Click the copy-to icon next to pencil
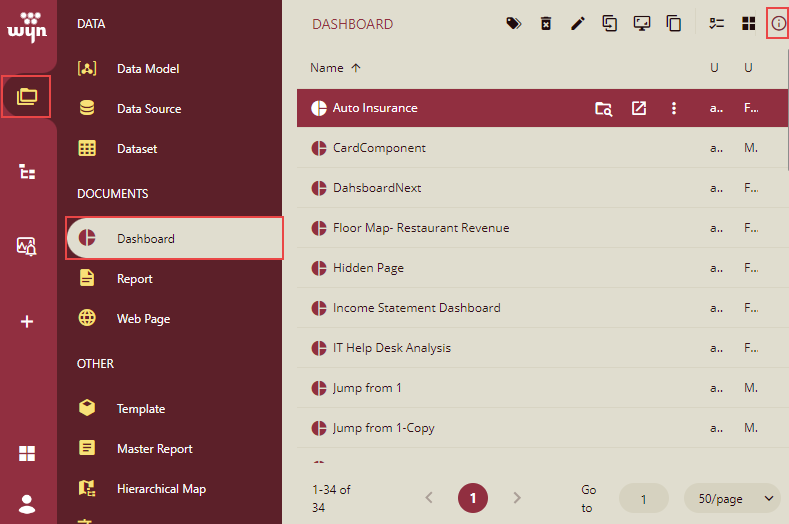The width and height of the screenshot is (789, 524). coord(609,23)
